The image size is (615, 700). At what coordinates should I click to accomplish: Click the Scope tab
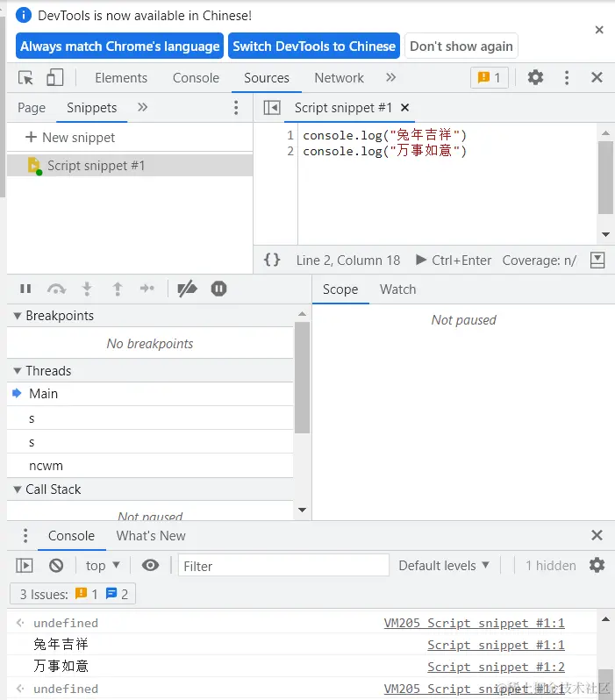point(340,289)
